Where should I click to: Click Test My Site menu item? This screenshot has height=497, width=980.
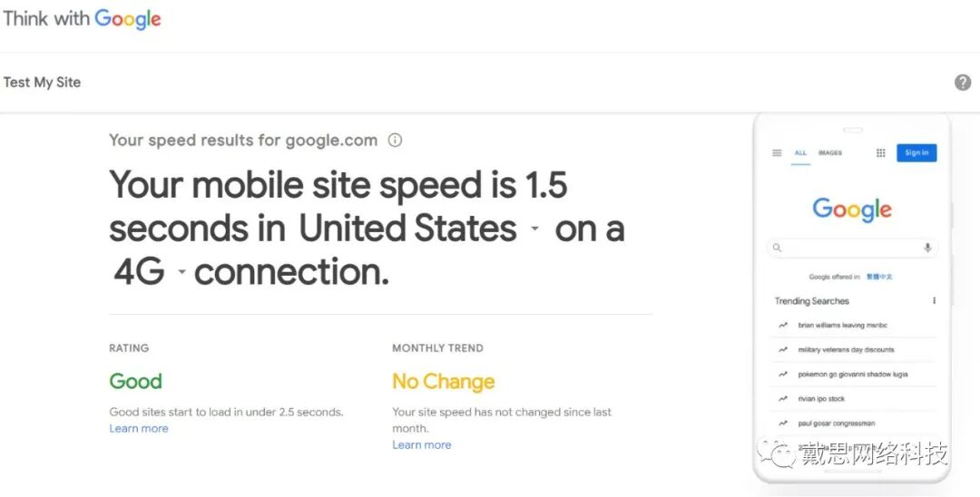42,83
